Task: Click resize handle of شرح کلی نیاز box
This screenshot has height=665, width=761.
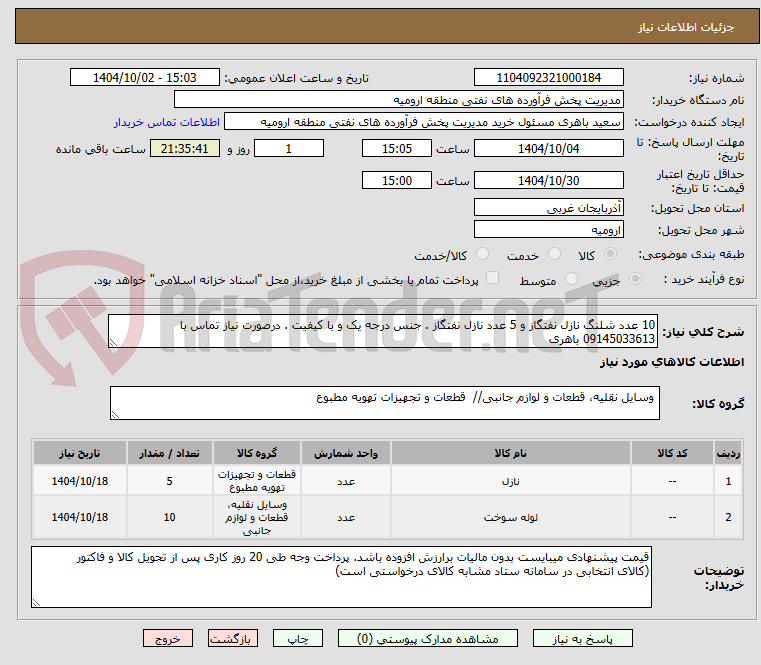Action: coord(113,343)
